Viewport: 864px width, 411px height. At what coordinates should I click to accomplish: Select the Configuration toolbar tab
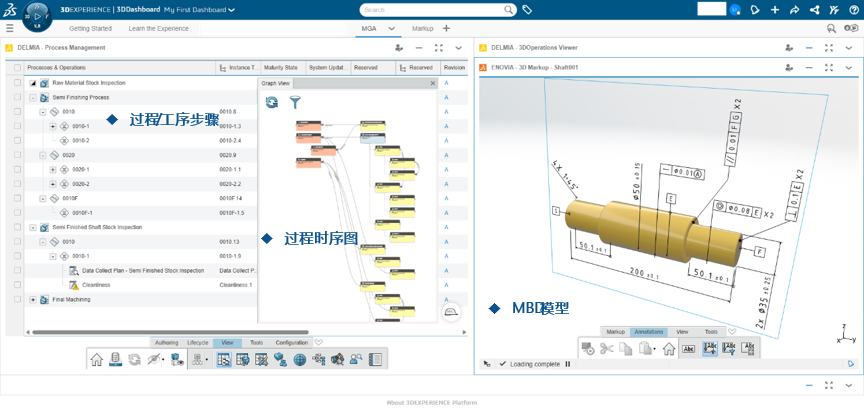[291, 343]
